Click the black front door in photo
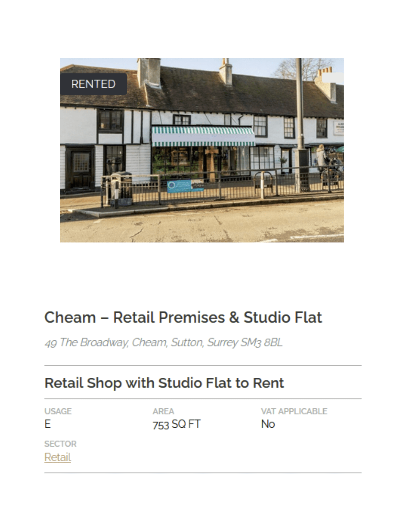The image size is (406, 532). [80, 169]
